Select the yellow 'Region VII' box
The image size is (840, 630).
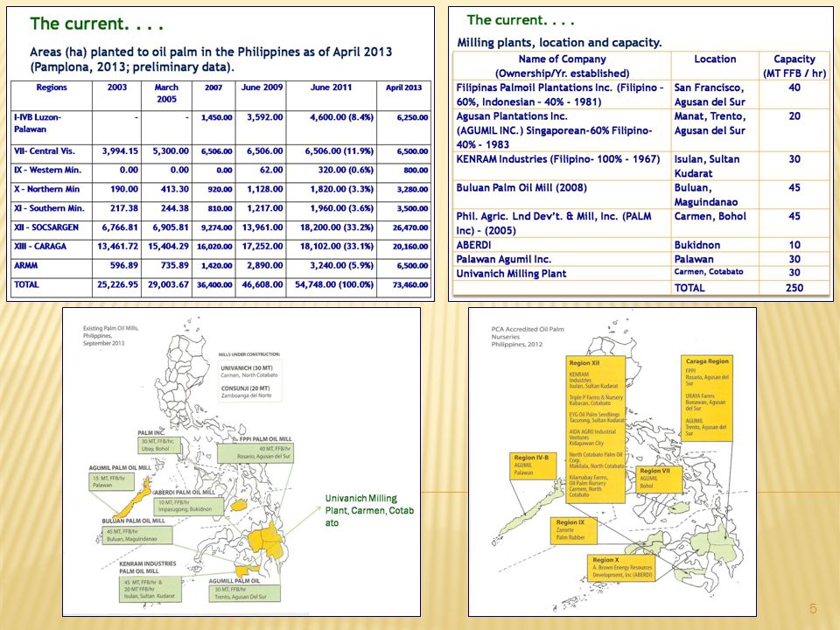(660, 479)
